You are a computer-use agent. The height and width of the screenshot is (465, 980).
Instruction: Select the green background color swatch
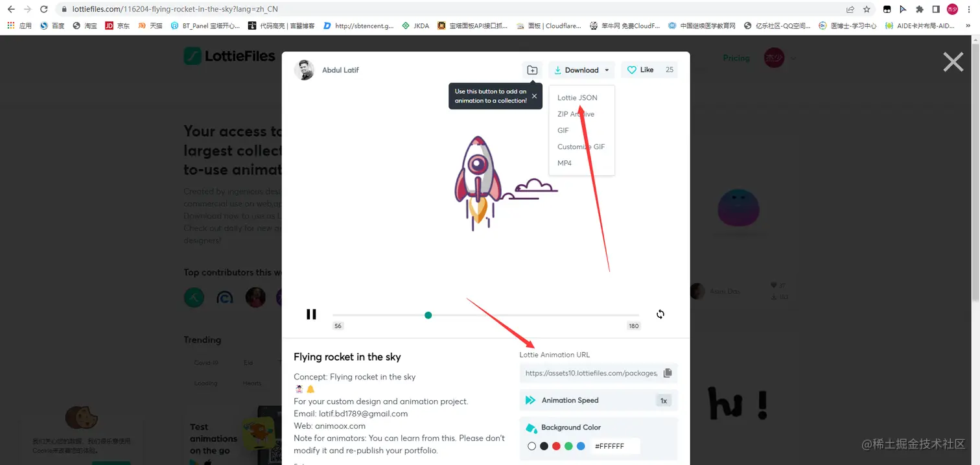(568, 446)
